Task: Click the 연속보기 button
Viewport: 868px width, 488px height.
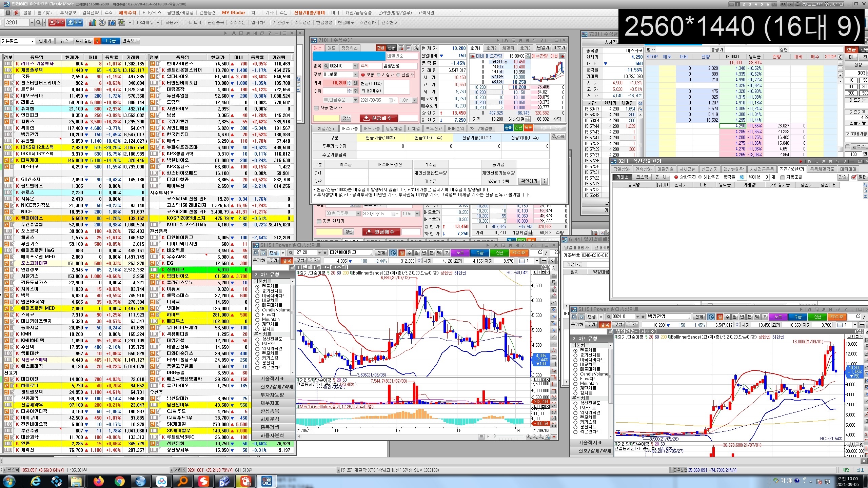Action: coord(130,41)
